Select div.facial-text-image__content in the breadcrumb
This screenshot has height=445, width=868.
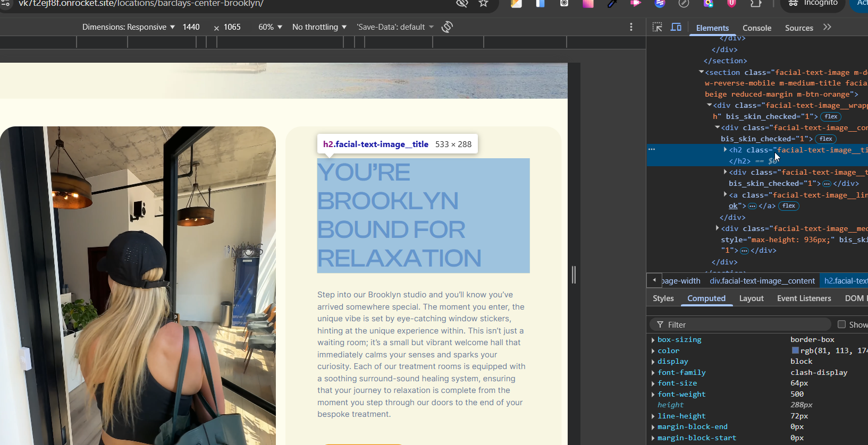point(762,281)
